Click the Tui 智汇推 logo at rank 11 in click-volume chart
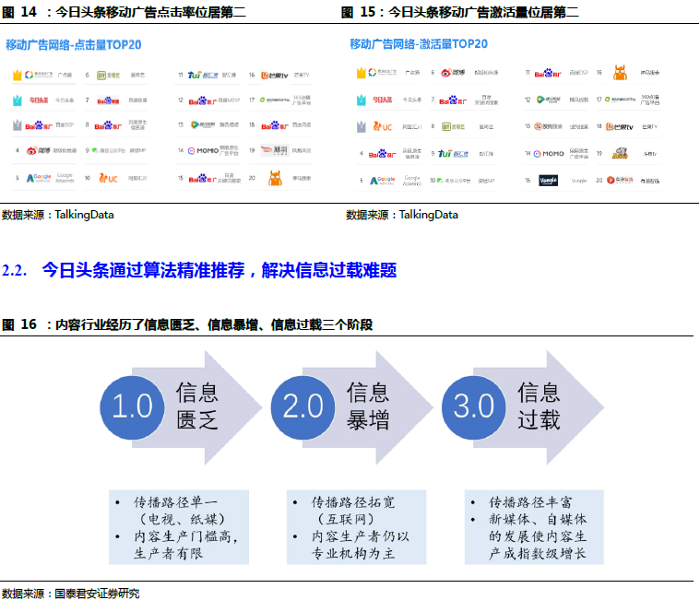The height and width of the screenshot is (600, 700). click(203, 75)
